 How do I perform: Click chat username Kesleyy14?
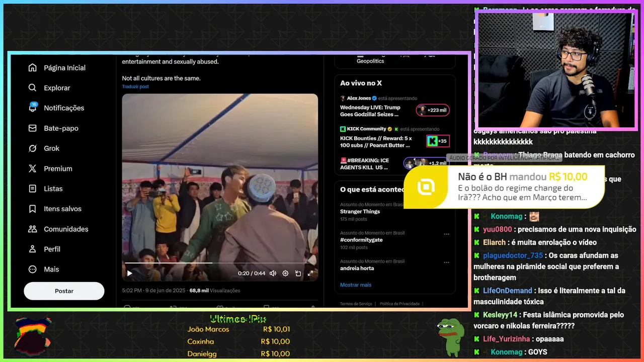coord(500,315)
